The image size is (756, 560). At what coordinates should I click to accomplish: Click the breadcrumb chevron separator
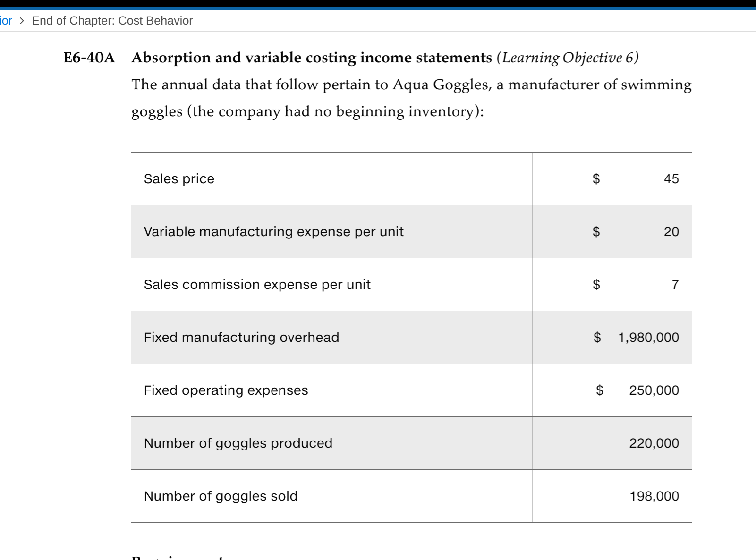click(21, 21)
